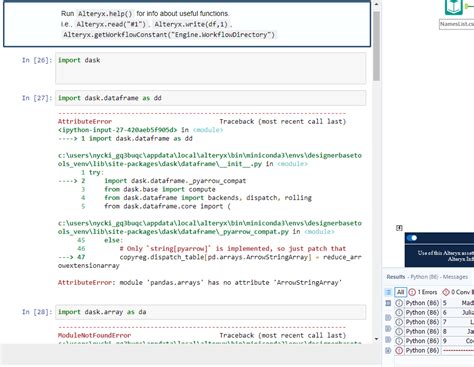The image size is (474, 367).
Task: Select Python (86) message row numbered 8
Action: click(434, 332)
